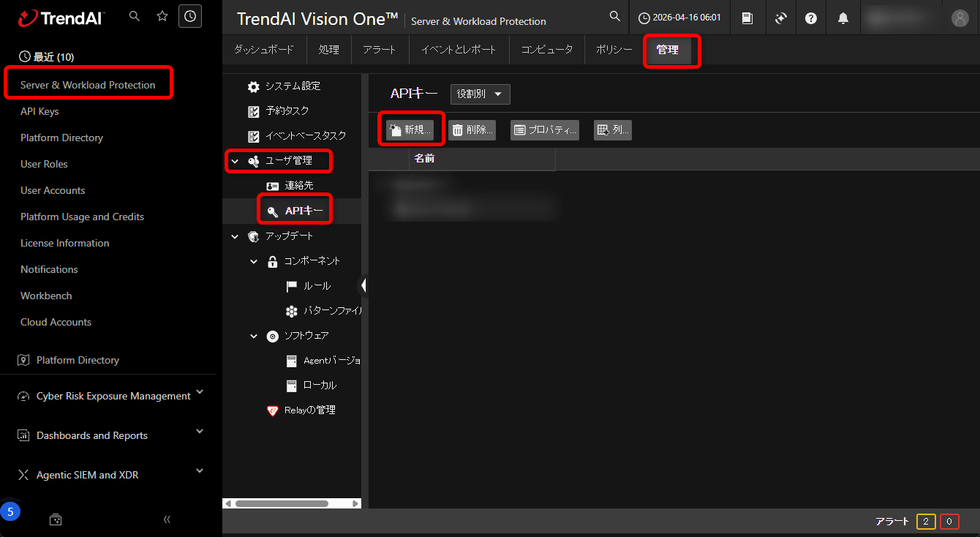Click the key icon for APIキー

point(272,212)
